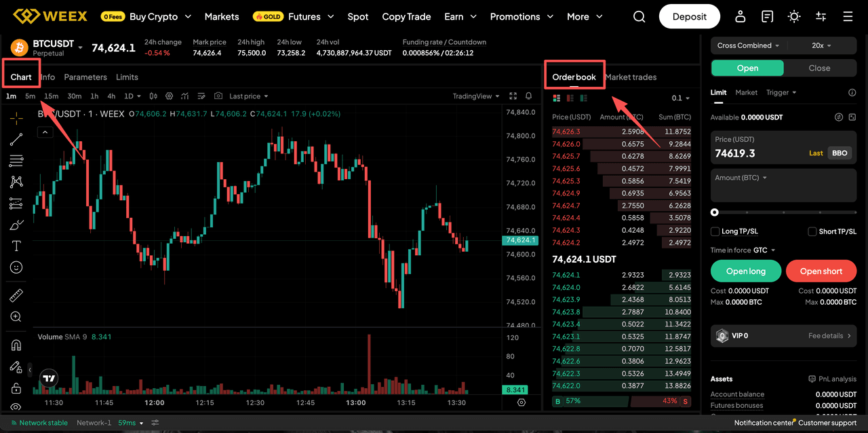Click the chart alert bell icon
The width and height of the screenshot is (868, 433).
[528, 96]
